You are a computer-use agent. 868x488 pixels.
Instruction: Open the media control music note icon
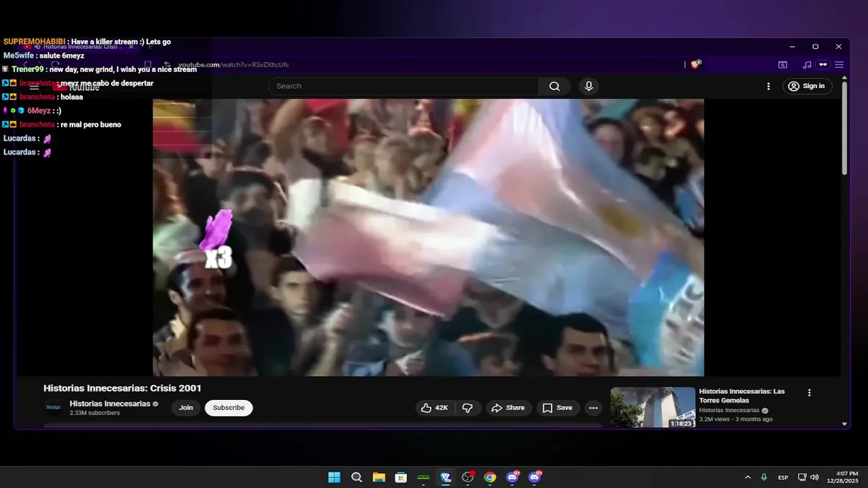(806, 65)
